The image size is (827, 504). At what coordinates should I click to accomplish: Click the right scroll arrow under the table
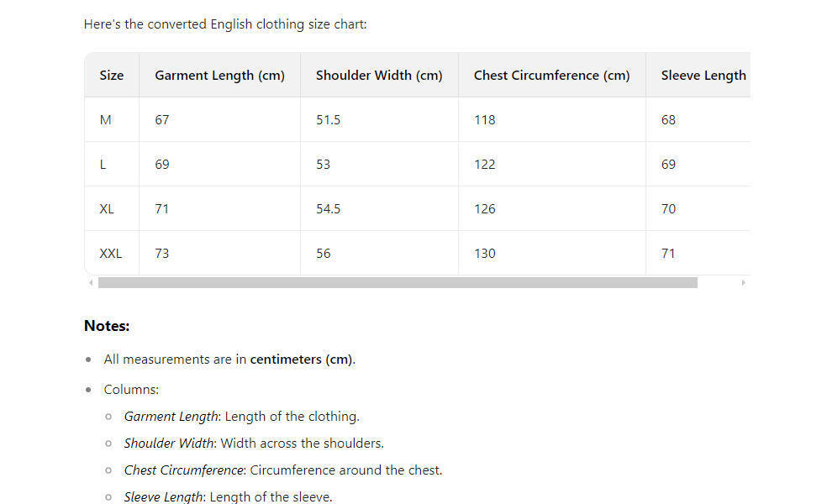coord(743,283)
